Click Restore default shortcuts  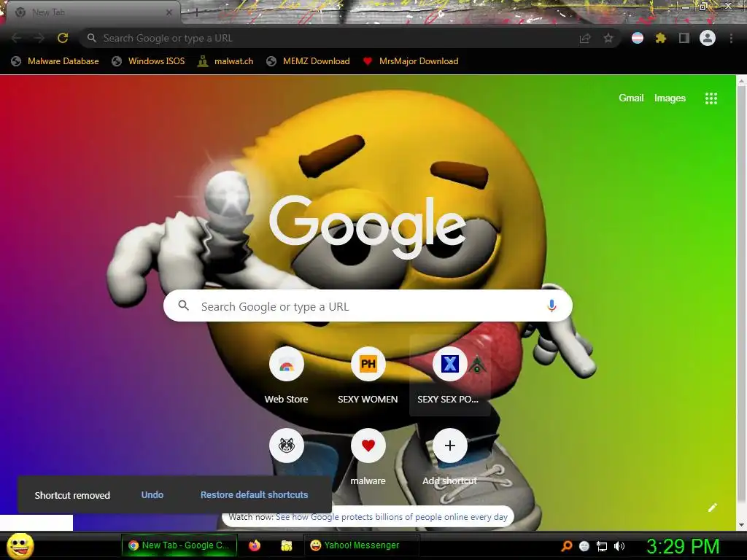[254, 495]
